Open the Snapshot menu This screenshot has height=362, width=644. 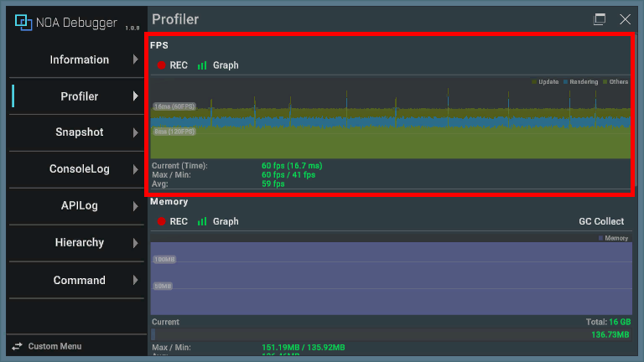[76, 132]
